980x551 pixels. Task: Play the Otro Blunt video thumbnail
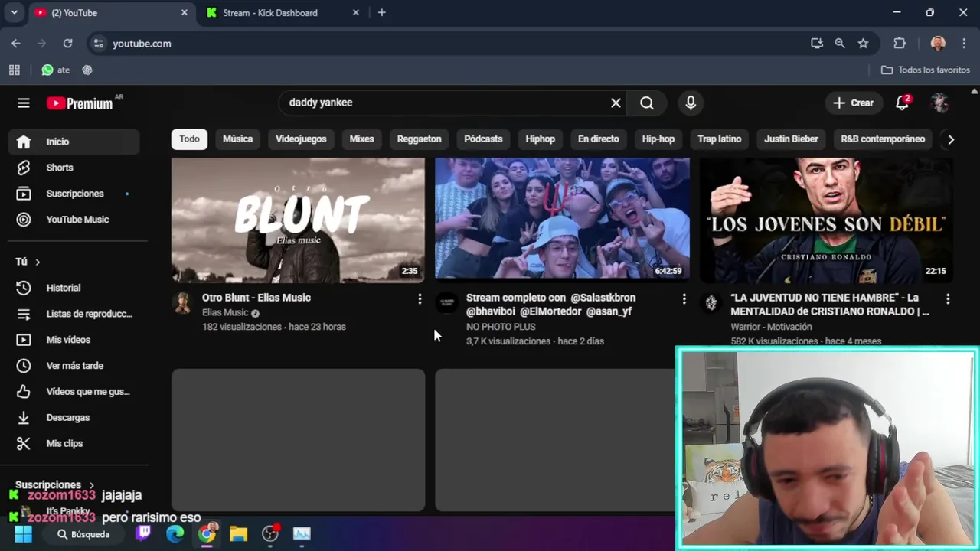[298, 220]
